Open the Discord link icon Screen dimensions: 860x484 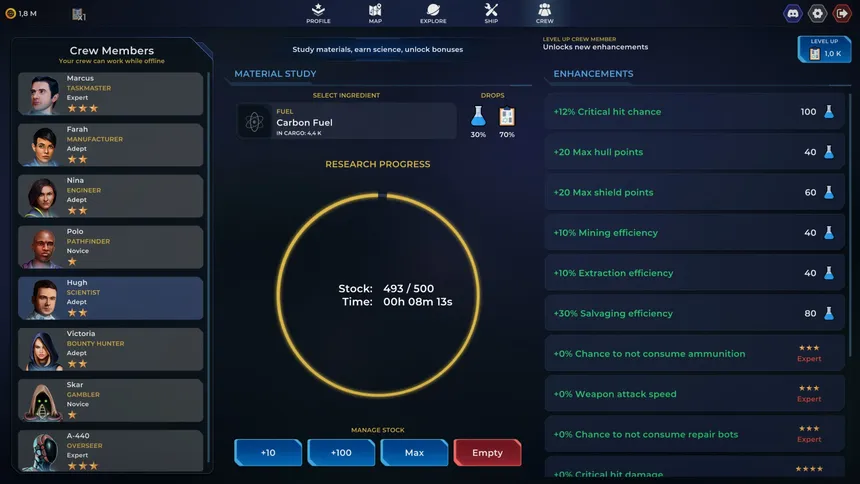[793, 13]
